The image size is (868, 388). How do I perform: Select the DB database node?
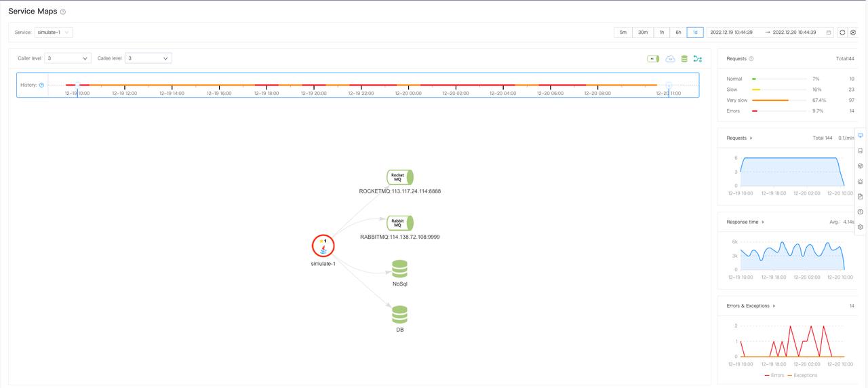click(400, 315)
